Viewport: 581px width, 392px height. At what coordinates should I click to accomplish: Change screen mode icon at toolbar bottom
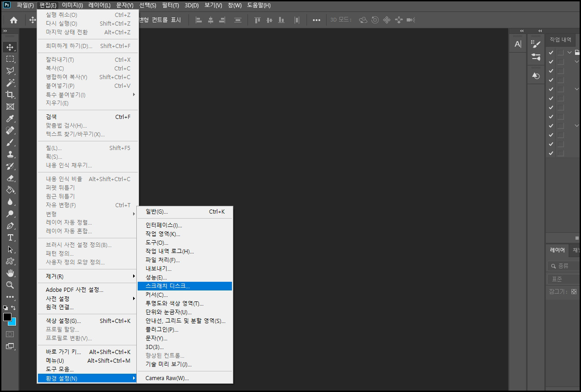[x=10, y=346]
